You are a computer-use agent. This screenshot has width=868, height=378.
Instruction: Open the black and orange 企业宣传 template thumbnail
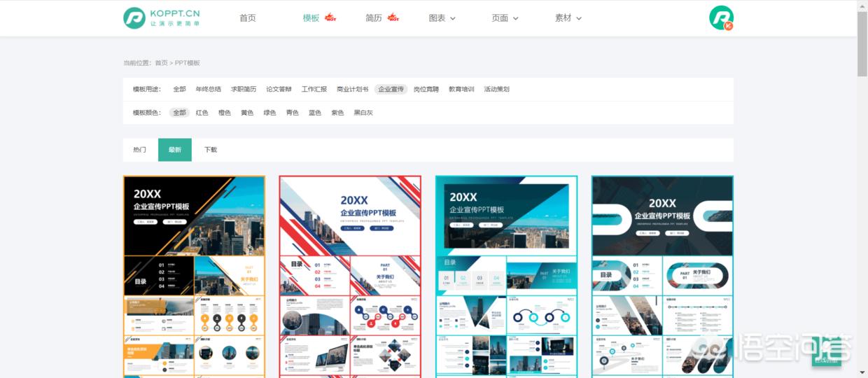point(194,276)
